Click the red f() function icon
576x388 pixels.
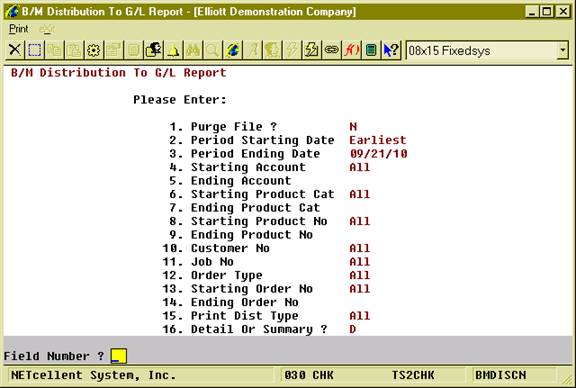(x=351, y=50)
